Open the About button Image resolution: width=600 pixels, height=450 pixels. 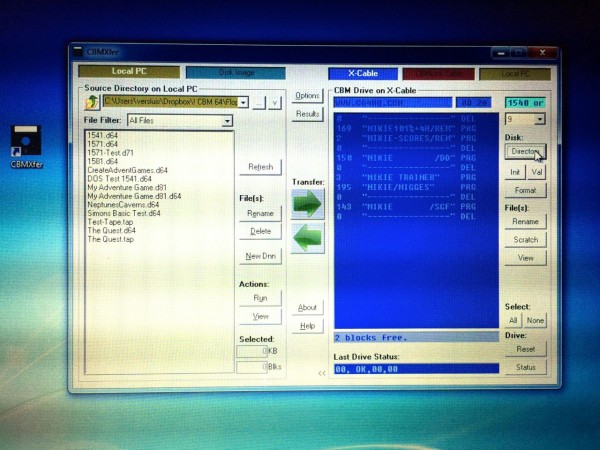(307, 308)
